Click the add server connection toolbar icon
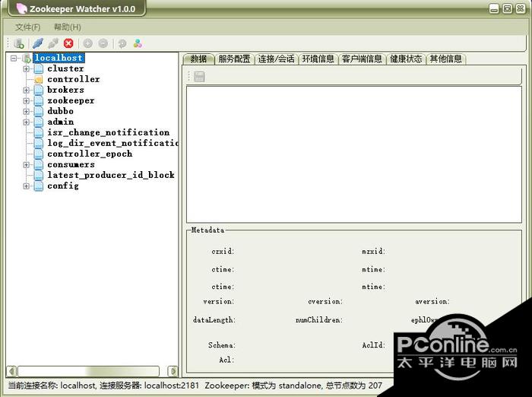The height and width of the screenshot is (397, 532). coord(19,43)
